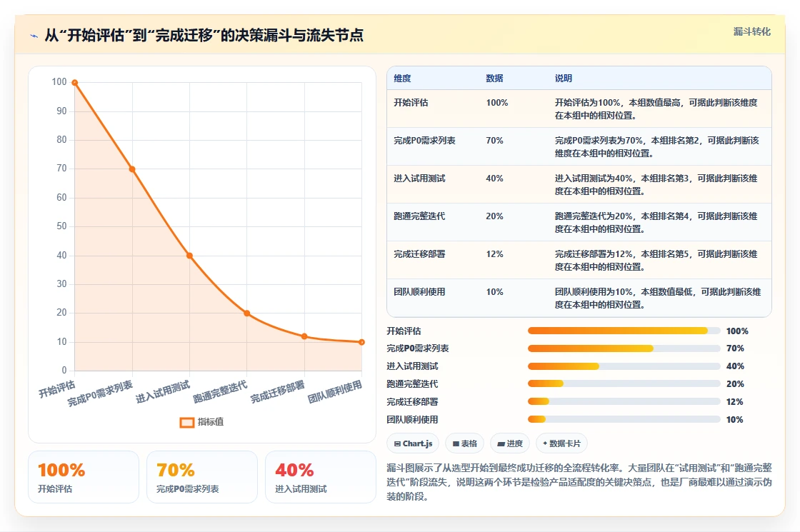Click the chart data point at 10
The width and height of the screenshot is (800, 532).
tap(361, 342)
